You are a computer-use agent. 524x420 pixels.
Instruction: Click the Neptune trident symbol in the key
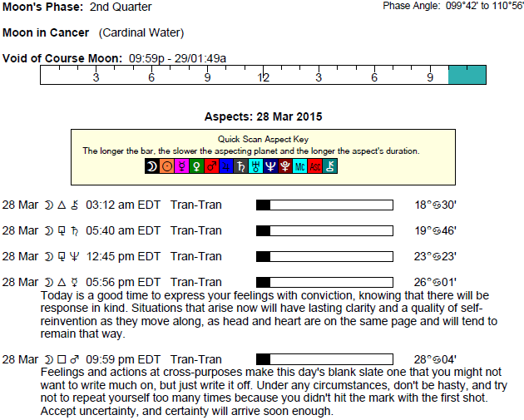270,166
